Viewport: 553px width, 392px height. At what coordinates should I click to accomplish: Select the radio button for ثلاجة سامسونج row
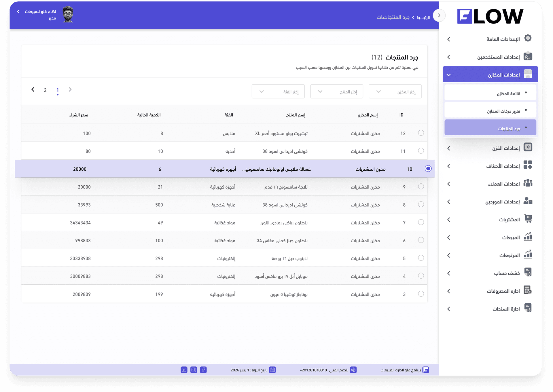(x=421, y=187)
